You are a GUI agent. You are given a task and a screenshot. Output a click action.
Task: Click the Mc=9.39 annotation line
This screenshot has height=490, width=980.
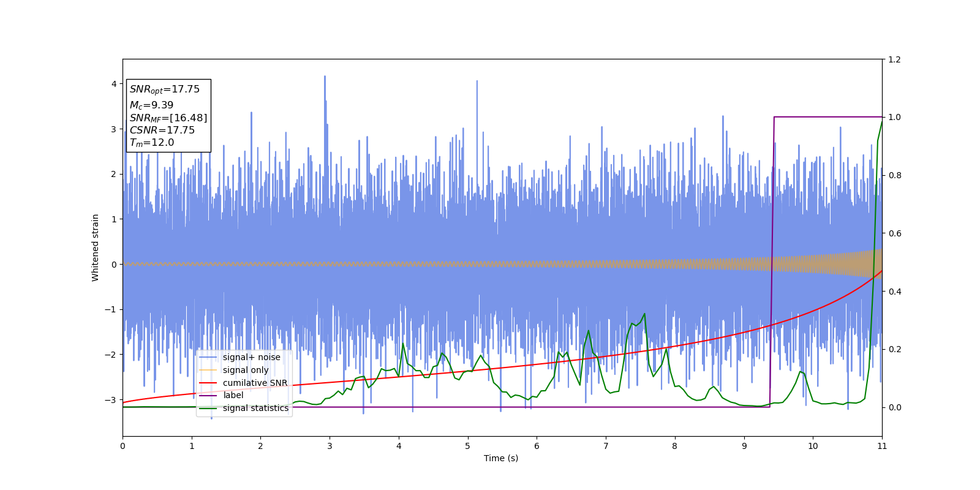(151, 105)
